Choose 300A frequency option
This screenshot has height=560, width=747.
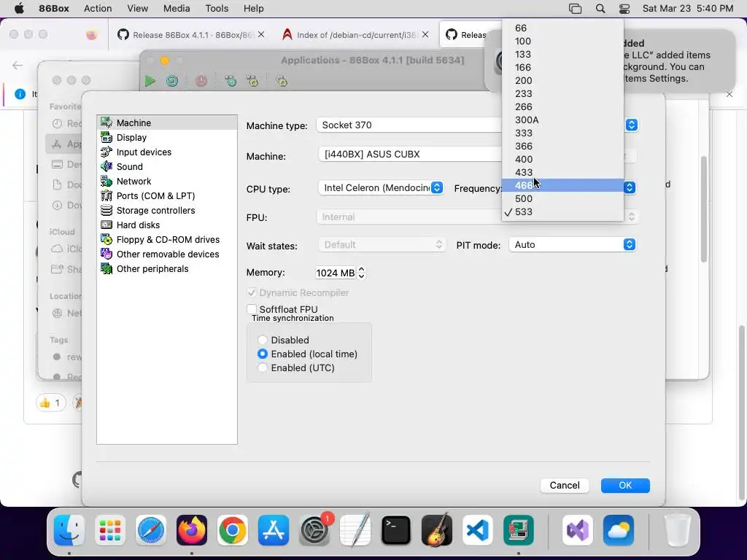(562, 120)
